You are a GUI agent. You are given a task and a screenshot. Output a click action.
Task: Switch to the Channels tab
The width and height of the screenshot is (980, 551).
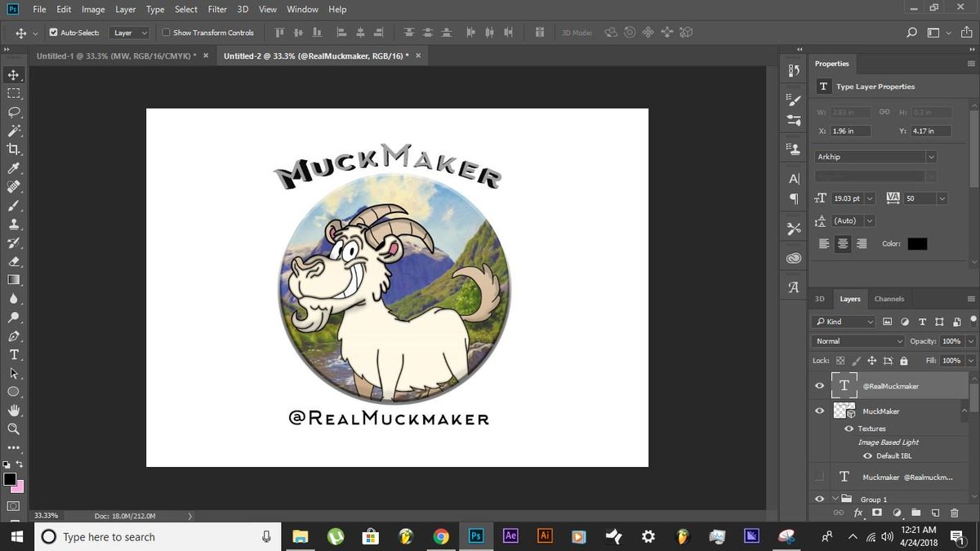pos(889,299)
